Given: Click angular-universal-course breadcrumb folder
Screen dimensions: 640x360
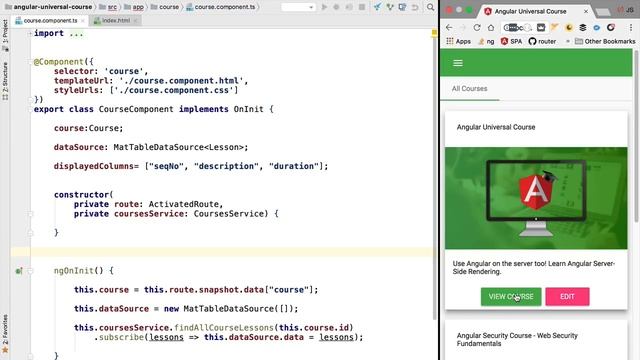Looking at the screenshot, I should (x=49, y=7).
